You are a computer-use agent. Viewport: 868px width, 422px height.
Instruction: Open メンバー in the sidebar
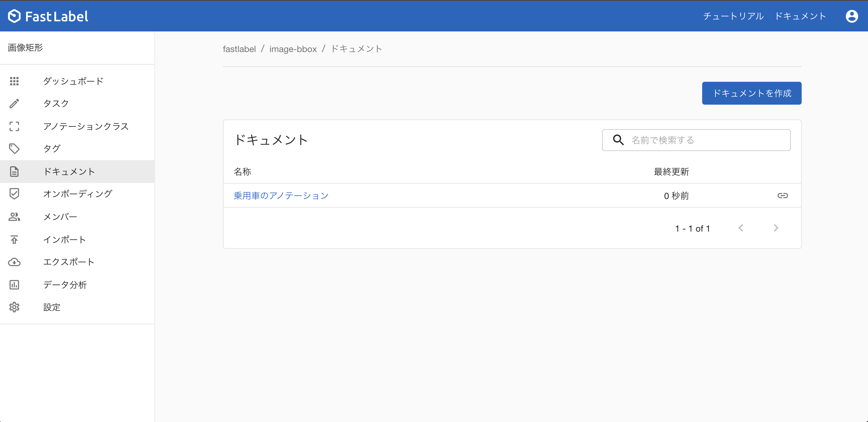click(77, 217)
